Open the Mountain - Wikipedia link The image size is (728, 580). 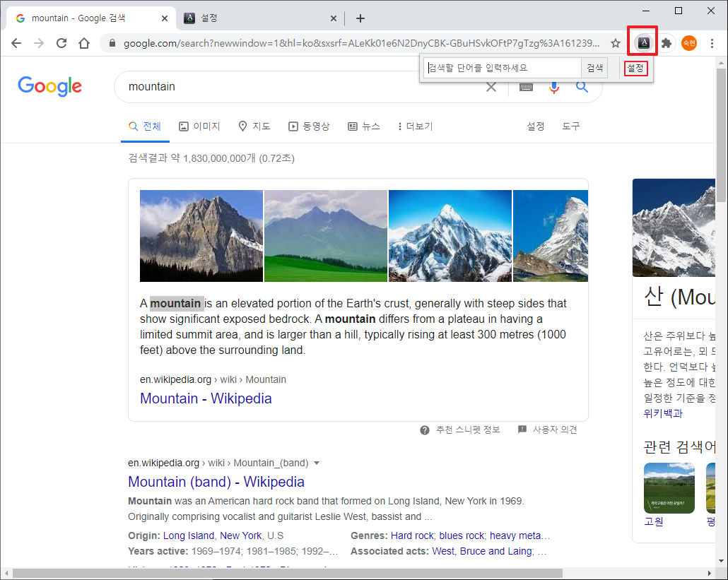[x=206, y=398]
